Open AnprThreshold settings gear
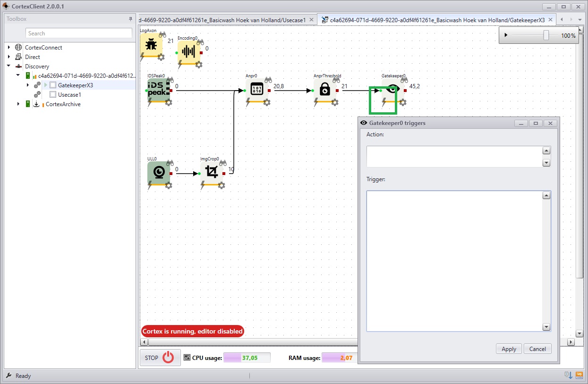 pos(334,102)
